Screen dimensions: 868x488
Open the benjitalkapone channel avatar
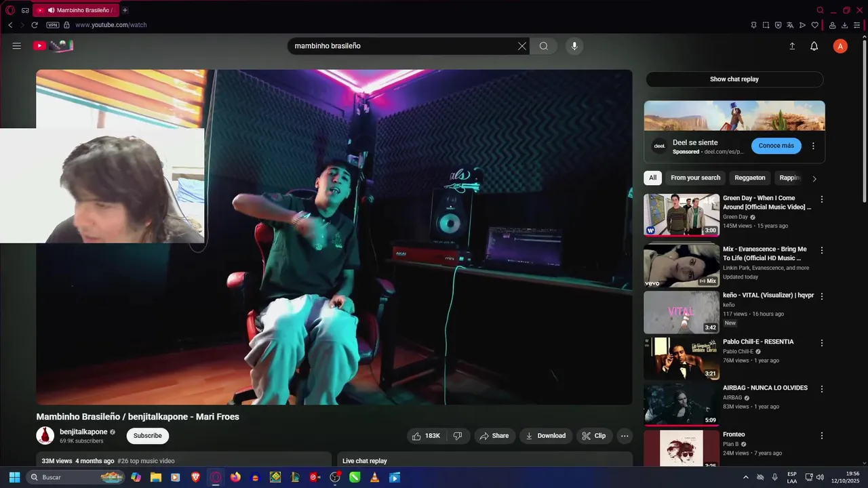(x=45, y=436)
